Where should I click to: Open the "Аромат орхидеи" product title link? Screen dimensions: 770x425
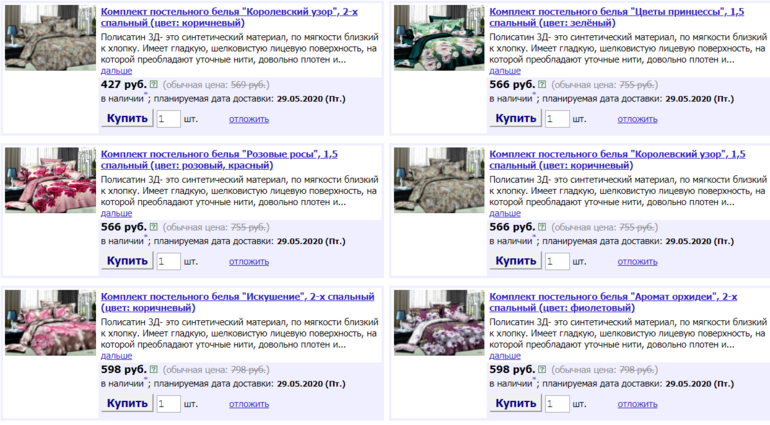612,302
